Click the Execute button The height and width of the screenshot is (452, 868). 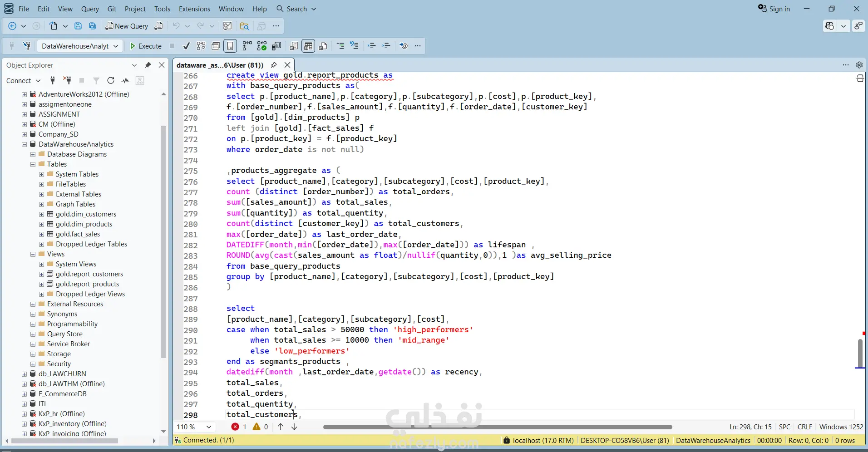coord(146,46)
